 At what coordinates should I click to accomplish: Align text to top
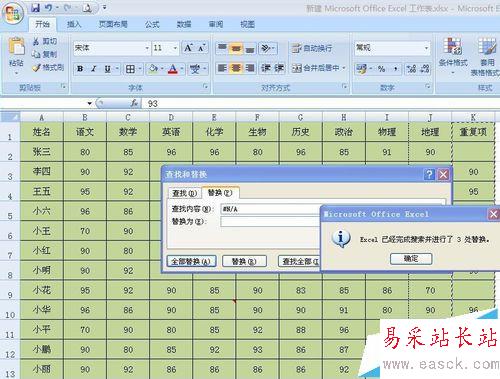222,49
